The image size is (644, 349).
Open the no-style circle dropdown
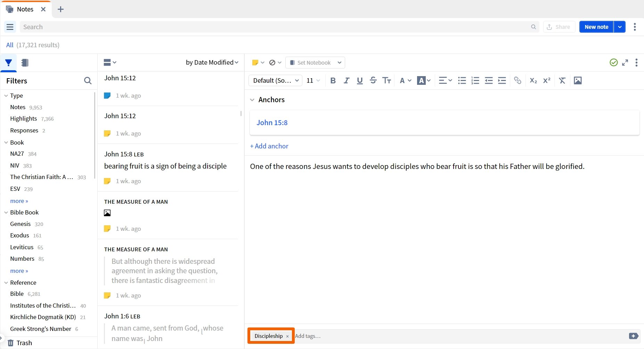tap(275, 63)
